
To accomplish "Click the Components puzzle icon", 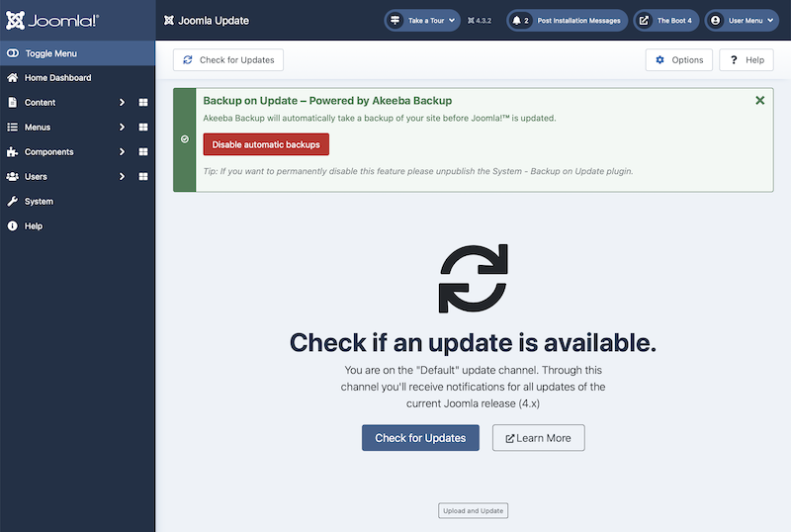I will click(x=13, y=152).
